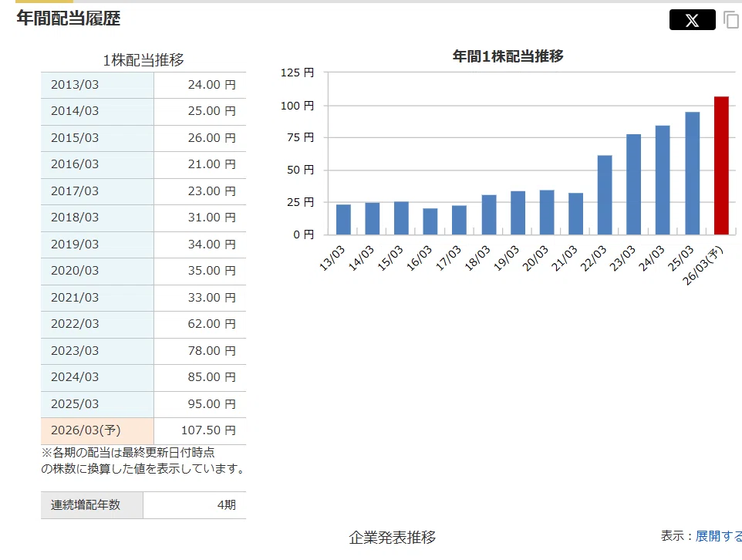This screenshot has width=742, height=560.
Task: Select the 0 円 axis label
Action: click(x=303, y=234)
